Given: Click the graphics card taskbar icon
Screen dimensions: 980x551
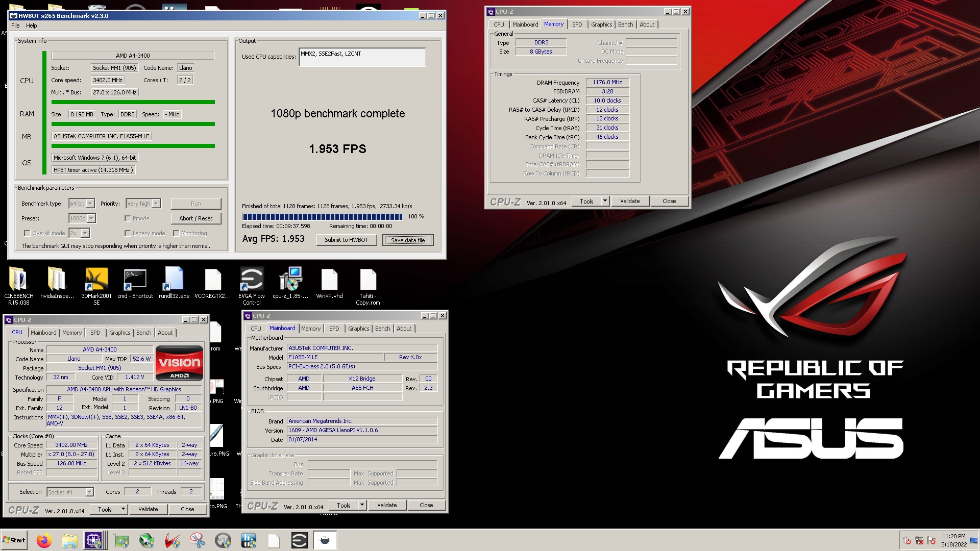Looking at the screenshot, I should click(121, 540).
